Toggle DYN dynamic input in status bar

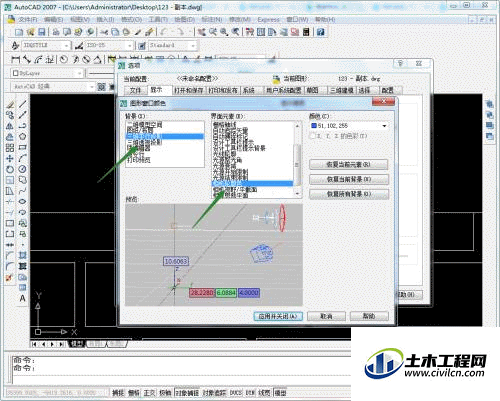tap(250, 393)
